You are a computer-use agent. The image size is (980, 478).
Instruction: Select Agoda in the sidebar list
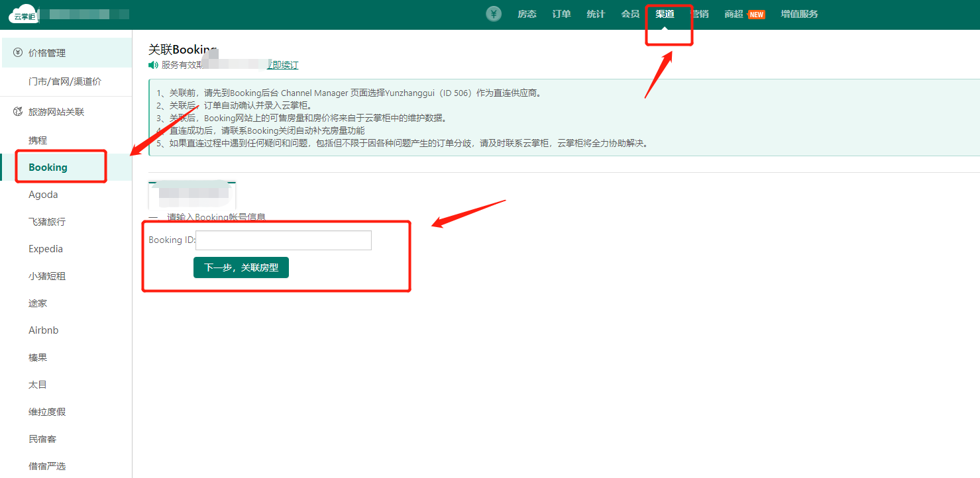43,195
